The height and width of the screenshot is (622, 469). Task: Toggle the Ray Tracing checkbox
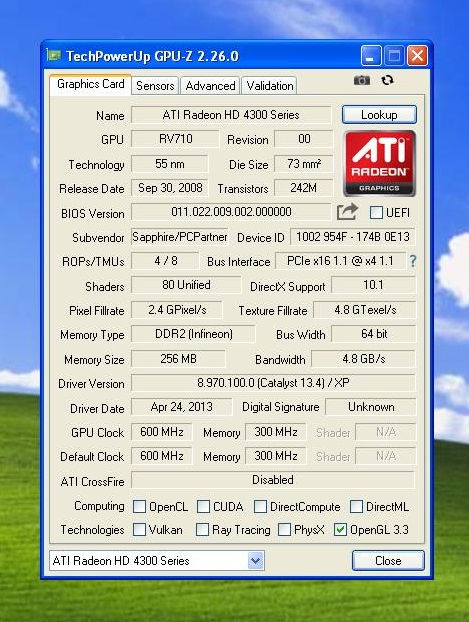click(x=203, y=530)
